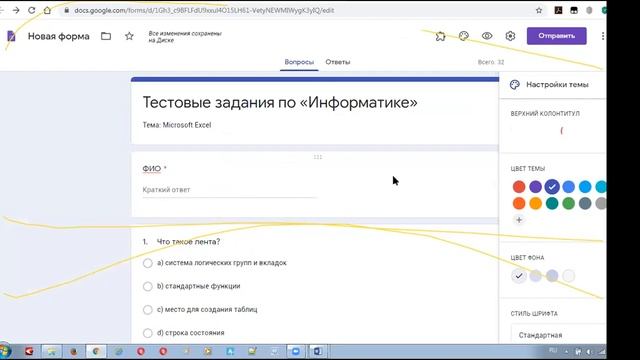Image resolution: width=640 pixels, height=360 pixels.
Task: Select option d) строка состояния
Action: (148, 333)
